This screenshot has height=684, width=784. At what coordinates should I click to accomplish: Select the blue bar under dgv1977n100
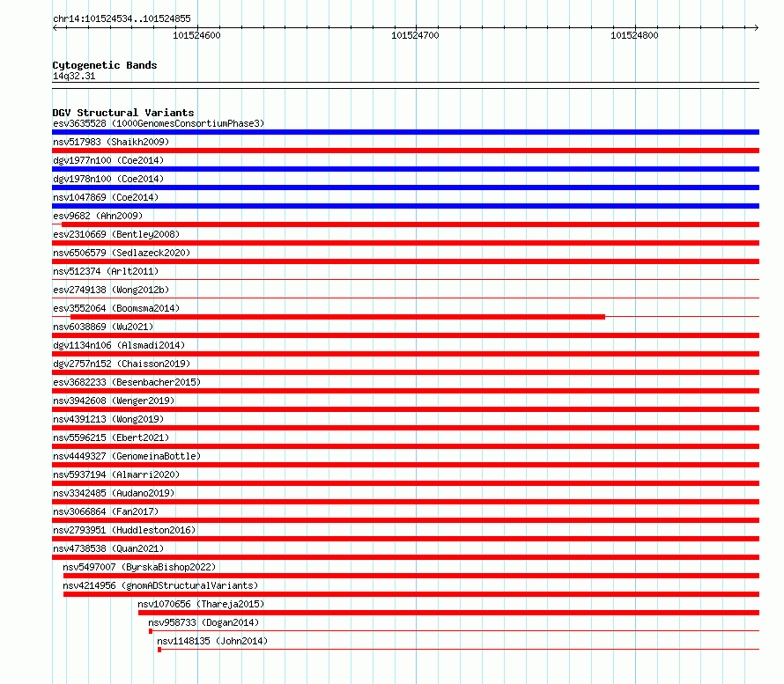[x=405, y=169]
